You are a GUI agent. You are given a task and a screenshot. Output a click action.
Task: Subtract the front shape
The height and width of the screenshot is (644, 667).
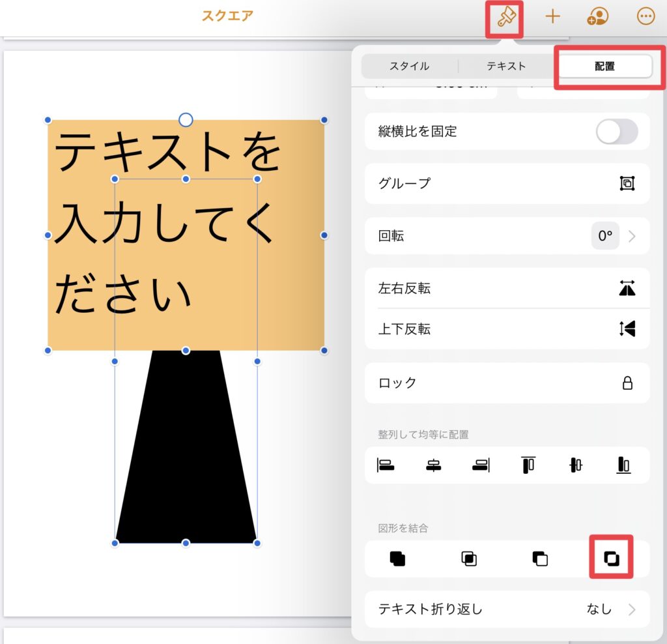(540, 559)
